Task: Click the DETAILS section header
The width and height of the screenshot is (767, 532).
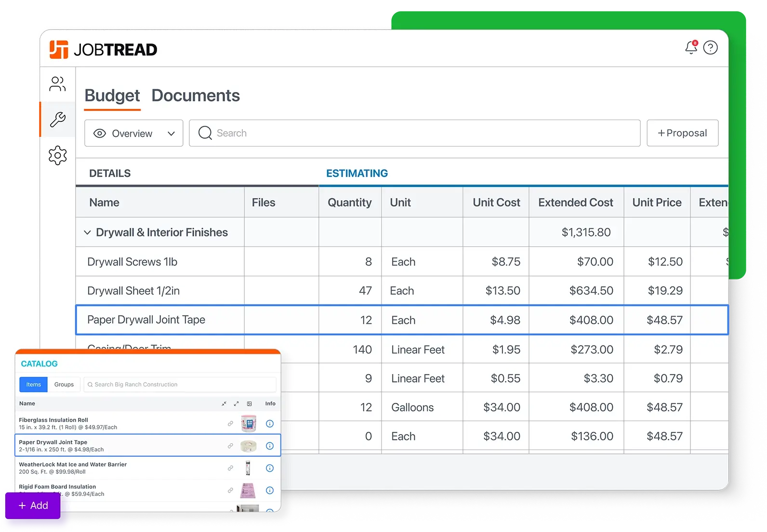Action: 110,173
